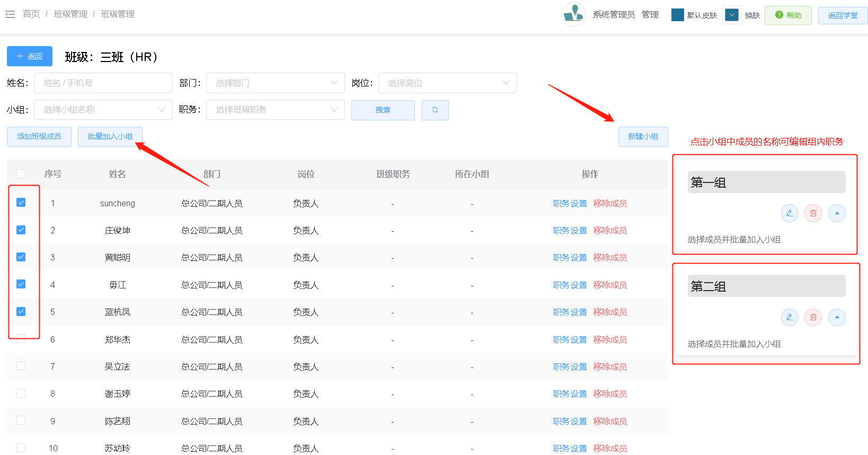Go to 首页 in the breadcrumb
The width and height of the screenshot is (868, 455).
pos(31,14)
